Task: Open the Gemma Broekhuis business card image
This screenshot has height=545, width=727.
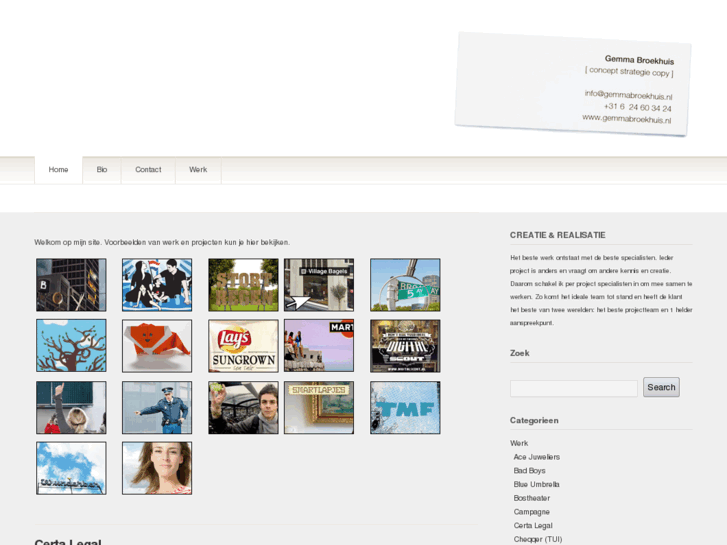Action: point(573,84)
